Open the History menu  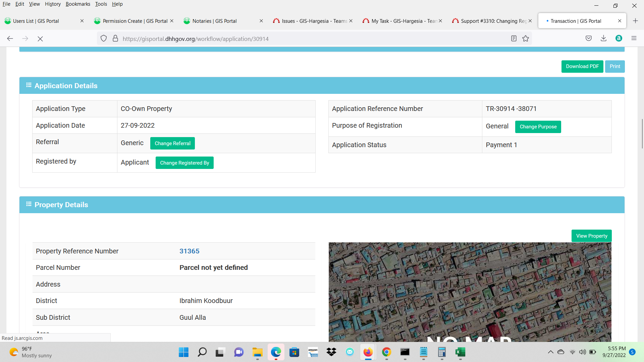53,4
